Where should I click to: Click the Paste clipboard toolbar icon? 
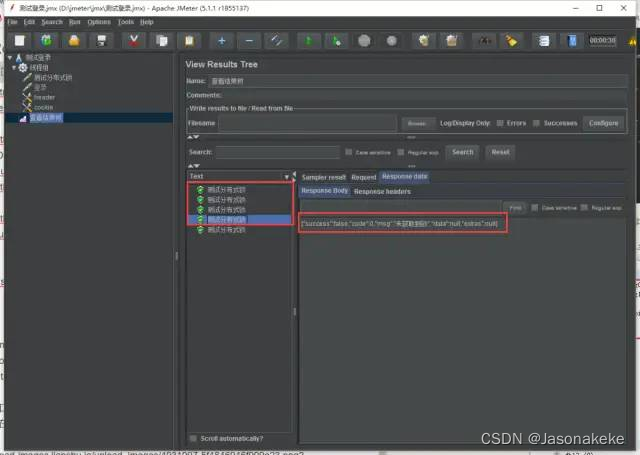[189, 40]
